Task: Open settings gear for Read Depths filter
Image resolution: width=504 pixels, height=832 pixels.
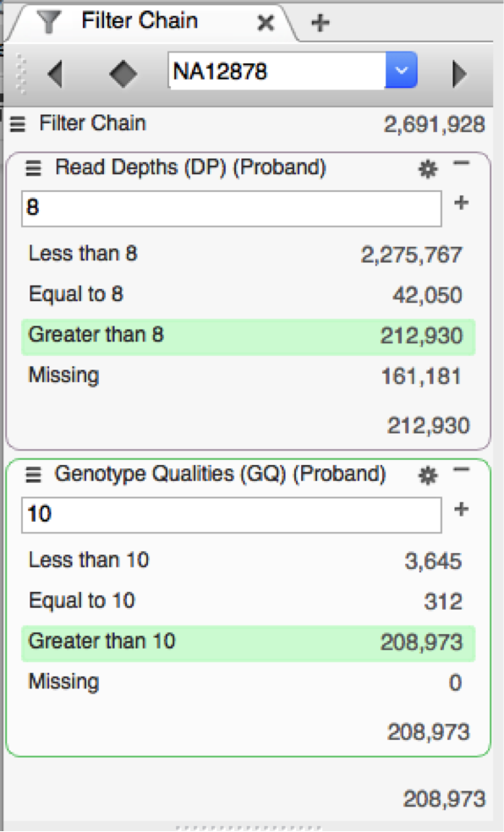Action: click(428, 168)
